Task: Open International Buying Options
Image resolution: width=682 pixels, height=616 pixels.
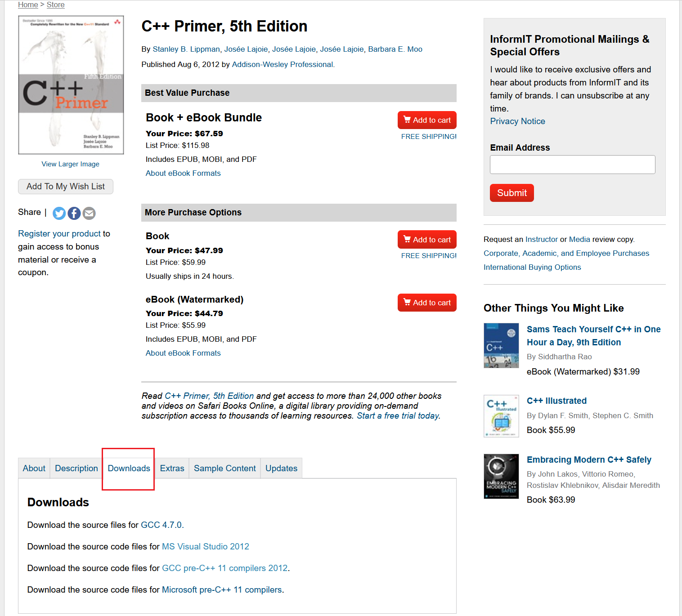Action: (x=532, y=267)
